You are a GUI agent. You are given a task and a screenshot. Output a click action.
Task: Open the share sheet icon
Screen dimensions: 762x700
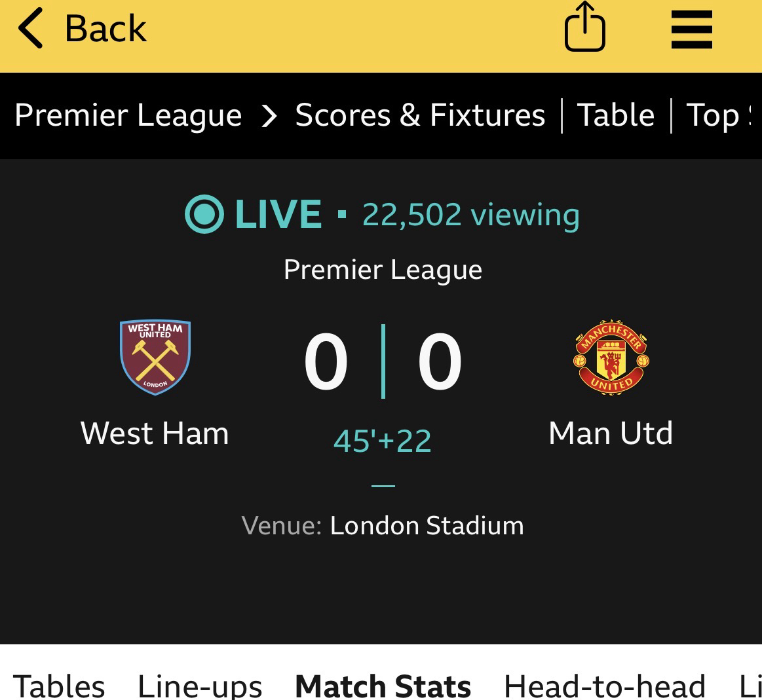click(584, 28)
